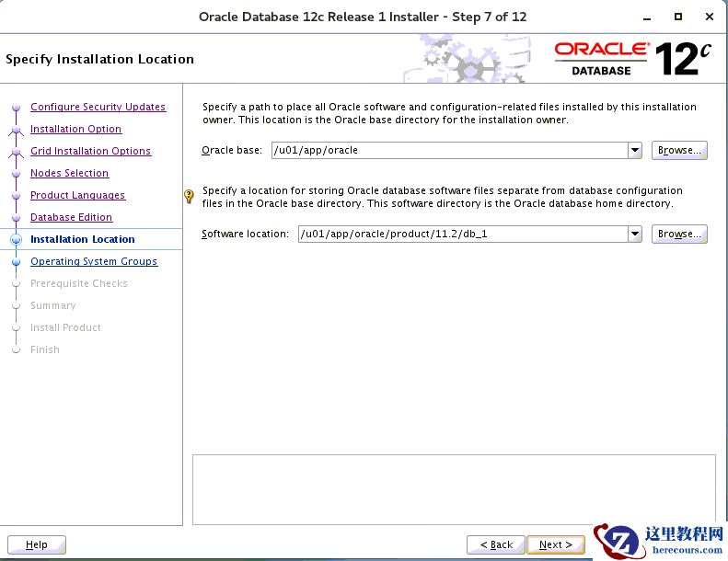Viewport: 728px width, 561px height.
Task: Click the Operating System Groups step bullet icon
Action: point(17,262)
